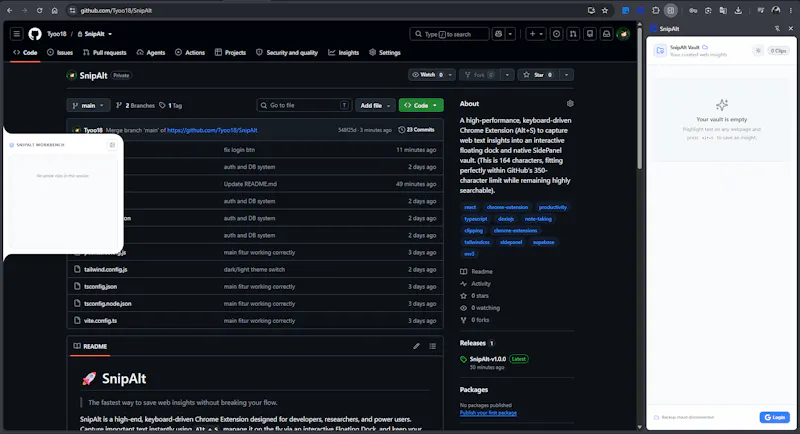Open the README outline list icon
The image size is (800, 434).
tap(433, 346)
